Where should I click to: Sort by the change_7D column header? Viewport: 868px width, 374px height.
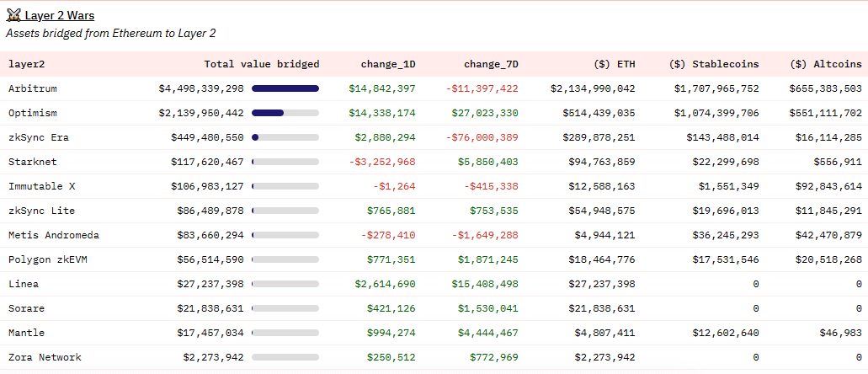tap(491, 64)
